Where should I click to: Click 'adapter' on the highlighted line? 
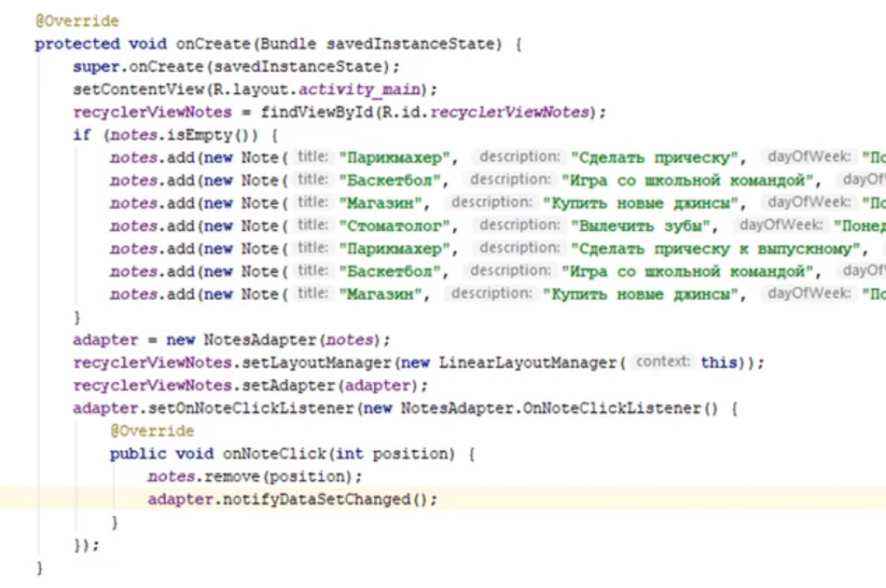[x=181, y=499]
